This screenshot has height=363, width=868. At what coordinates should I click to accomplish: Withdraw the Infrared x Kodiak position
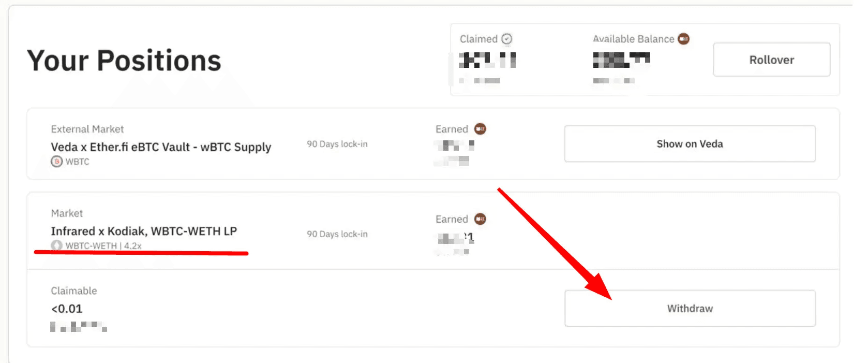tap(690, 308)
